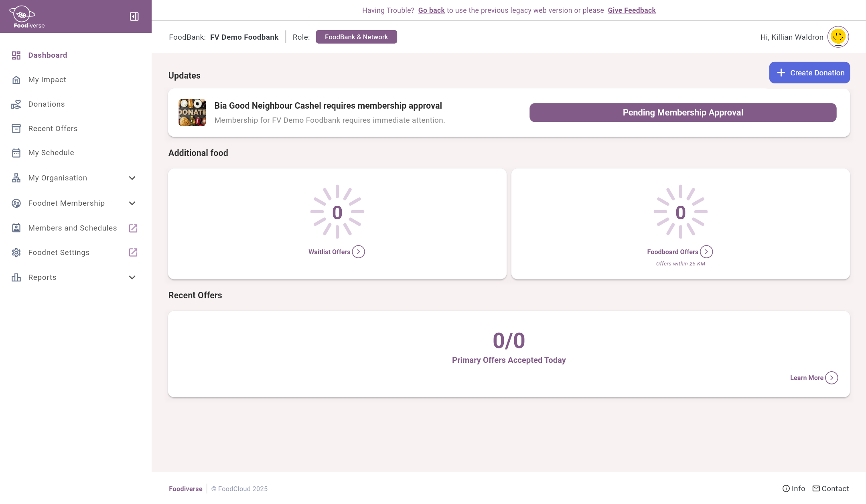
Task: Click the Learn More arrow circle icon
Action: click(832, 378)
